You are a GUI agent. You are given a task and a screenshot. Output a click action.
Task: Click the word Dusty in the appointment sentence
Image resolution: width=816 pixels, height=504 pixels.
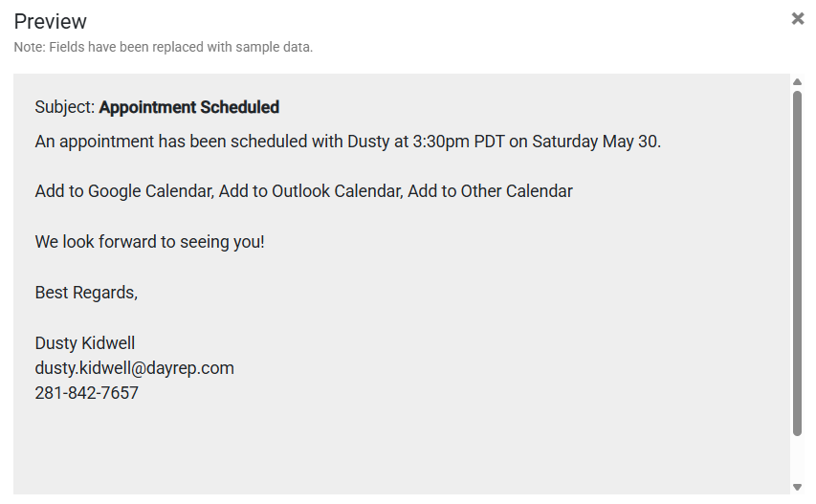pos(367,142)
